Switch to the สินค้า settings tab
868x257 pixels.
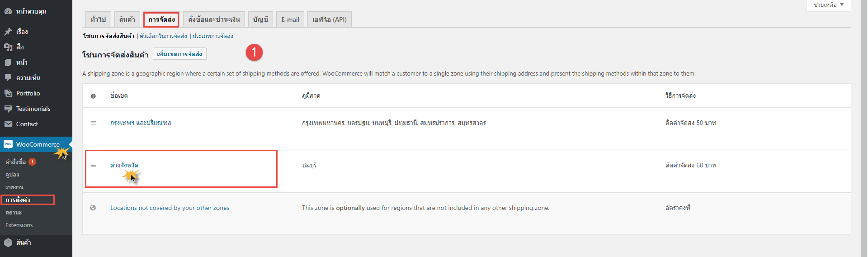pyautogui.click(x=127, y=19)
